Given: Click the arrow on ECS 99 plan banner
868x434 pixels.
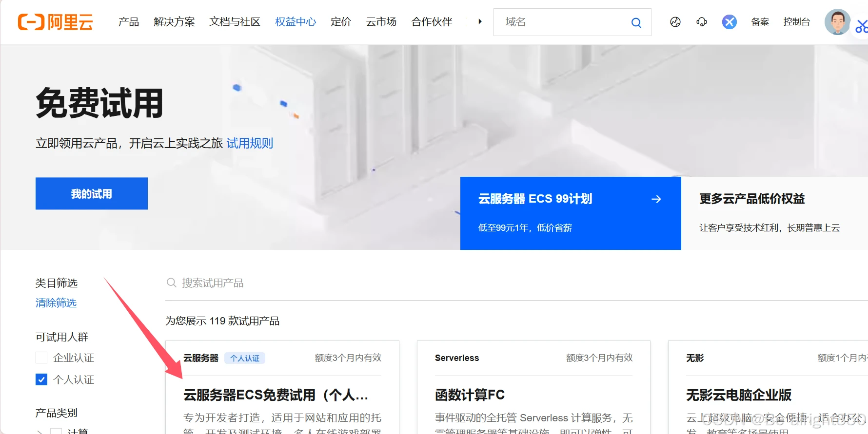Looking at the screenshot, I should coord(656,199).
